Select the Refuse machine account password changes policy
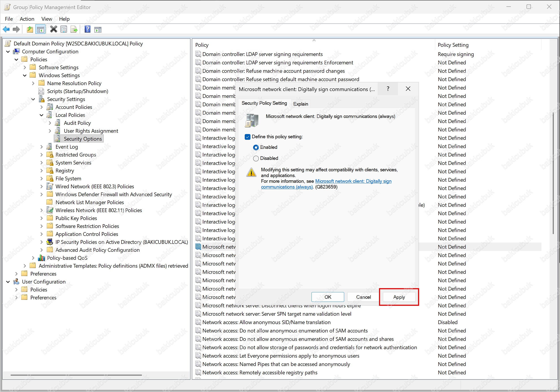Viewport: 560px width, 392px height. [x=273, y=71]
